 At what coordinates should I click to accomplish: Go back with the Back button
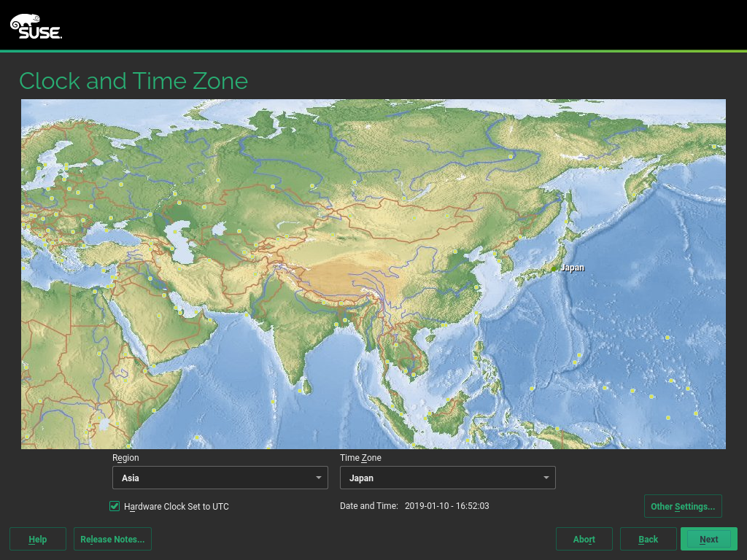(x=648, y=539)
